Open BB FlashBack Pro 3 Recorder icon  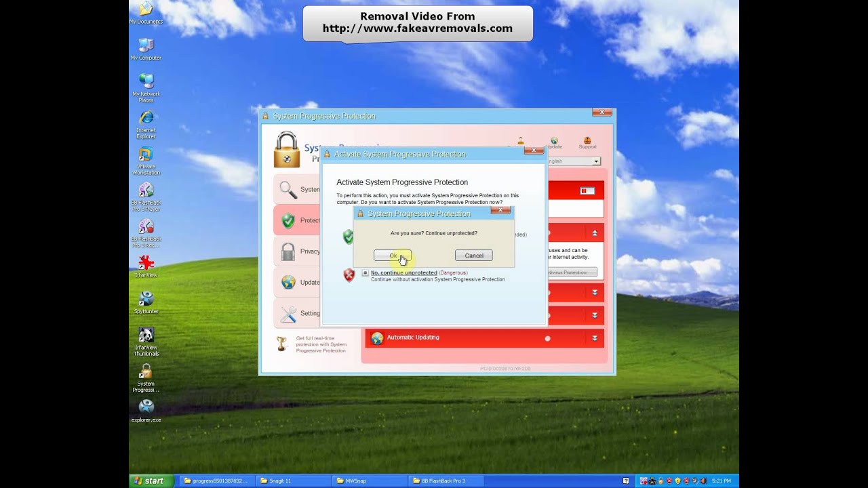click(146, 233)
